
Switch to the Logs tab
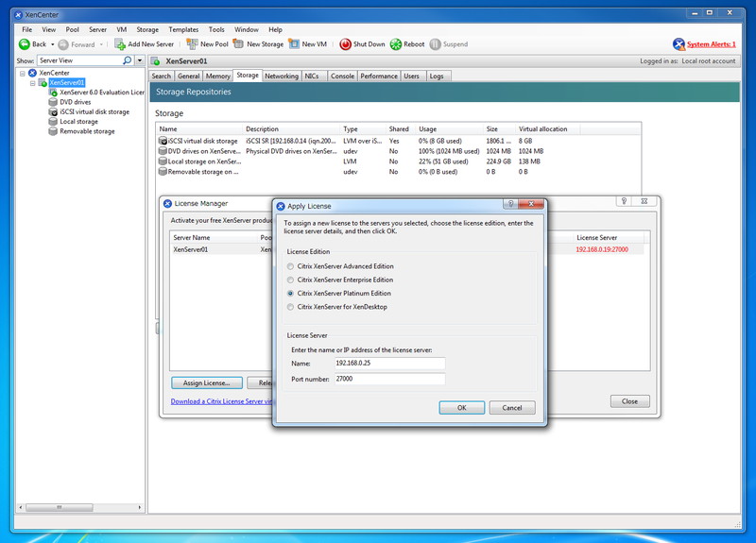pos(437,76)
